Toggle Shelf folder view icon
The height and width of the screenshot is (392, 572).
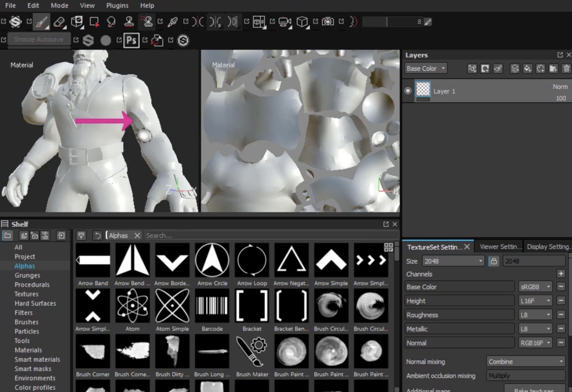pos(7,235)
